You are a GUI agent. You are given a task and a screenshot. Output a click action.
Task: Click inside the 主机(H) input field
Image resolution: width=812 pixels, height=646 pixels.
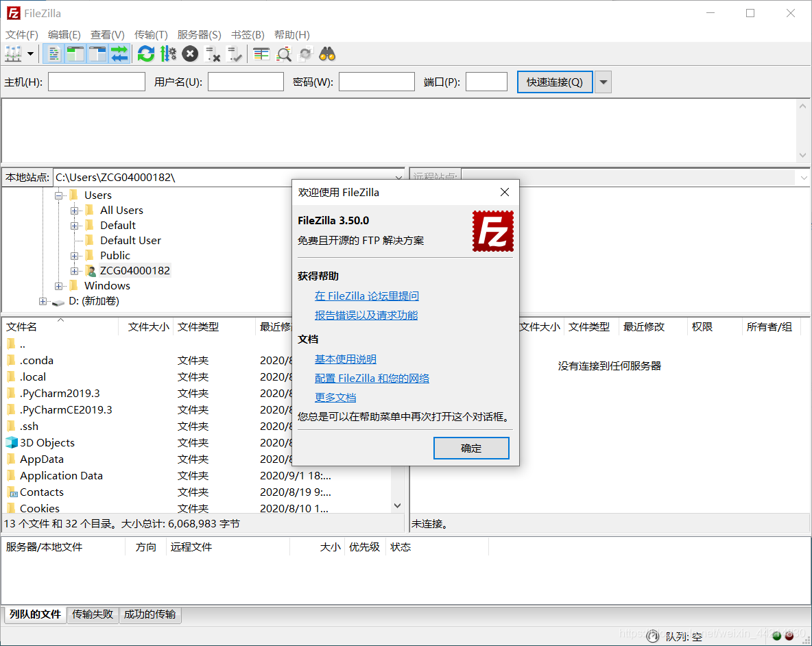coord(96,82)
